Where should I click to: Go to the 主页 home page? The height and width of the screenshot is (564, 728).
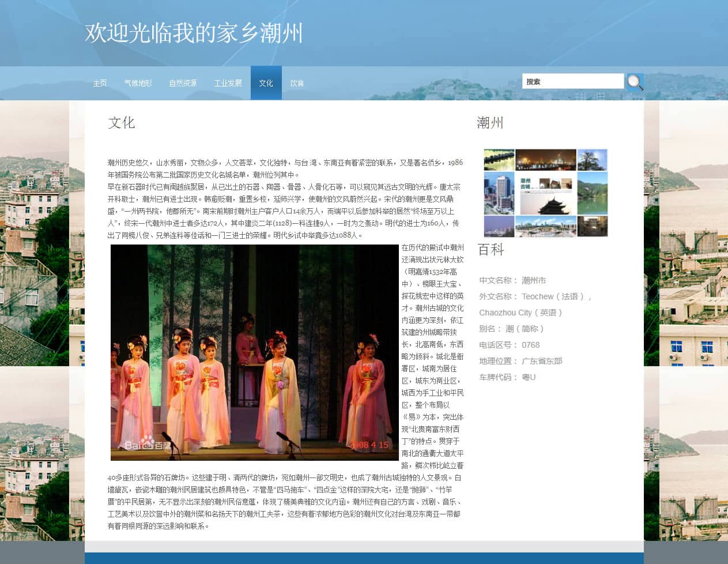(x=100, y=83)
